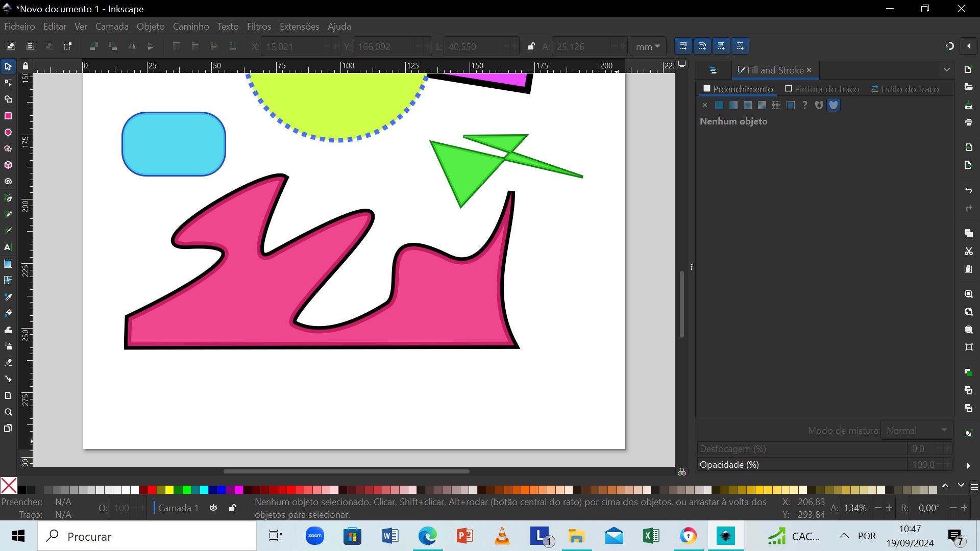
Task: Select the Node edit tool
Action: (x=8, y=83)
